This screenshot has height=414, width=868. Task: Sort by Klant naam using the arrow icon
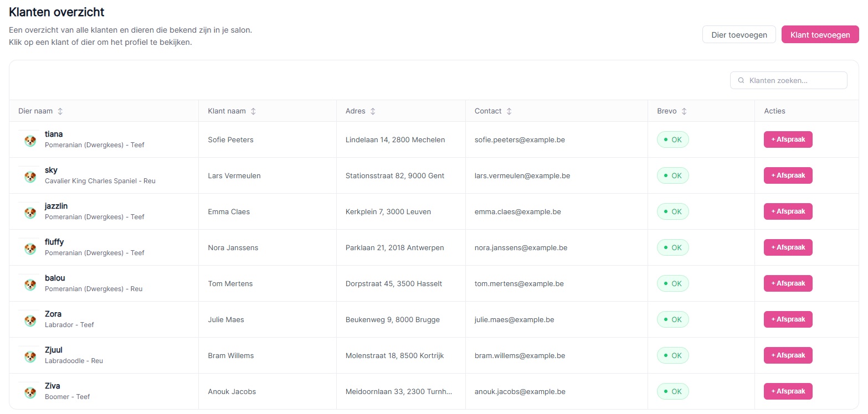(253, 111)
